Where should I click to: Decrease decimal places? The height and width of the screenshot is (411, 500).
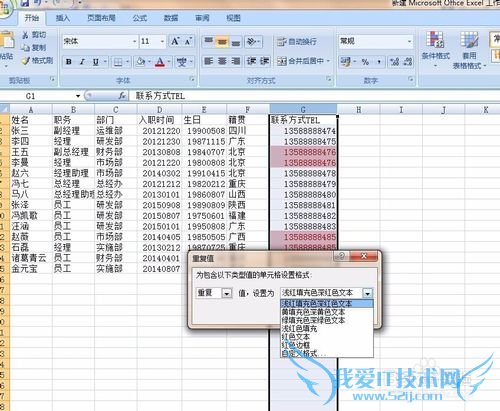pos(408,61)
